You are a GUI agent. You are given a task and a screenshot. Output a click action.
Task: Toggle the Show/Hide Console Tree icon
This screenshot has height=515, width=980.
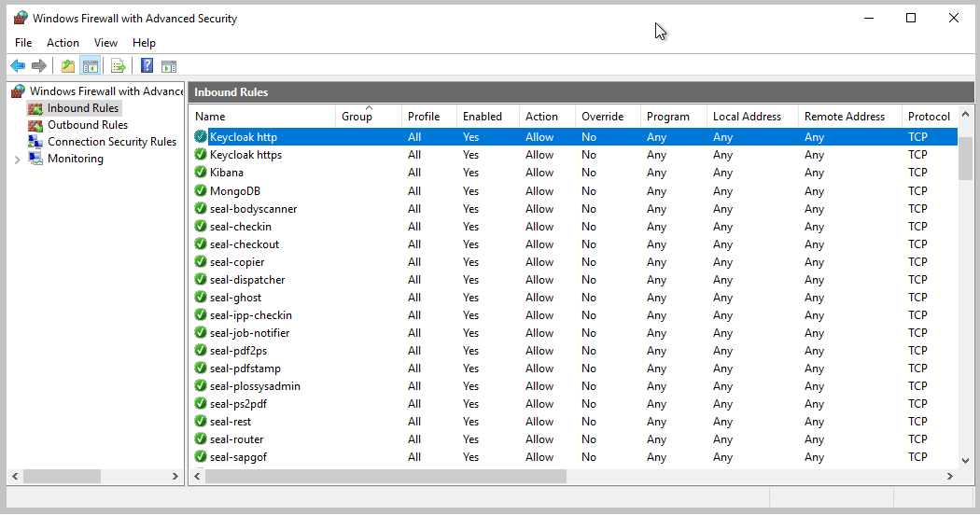pos(91,65)
